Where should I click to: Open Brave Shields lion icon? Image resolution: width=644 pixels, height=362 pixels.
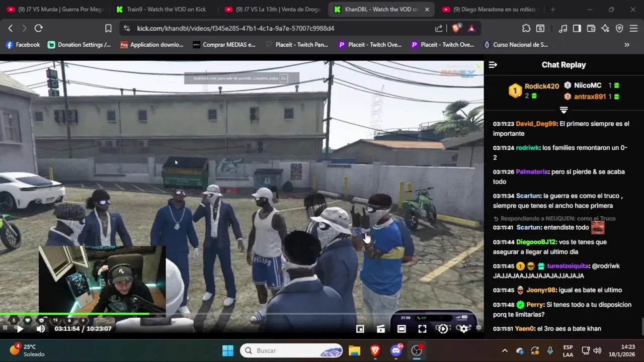(456, 29)
